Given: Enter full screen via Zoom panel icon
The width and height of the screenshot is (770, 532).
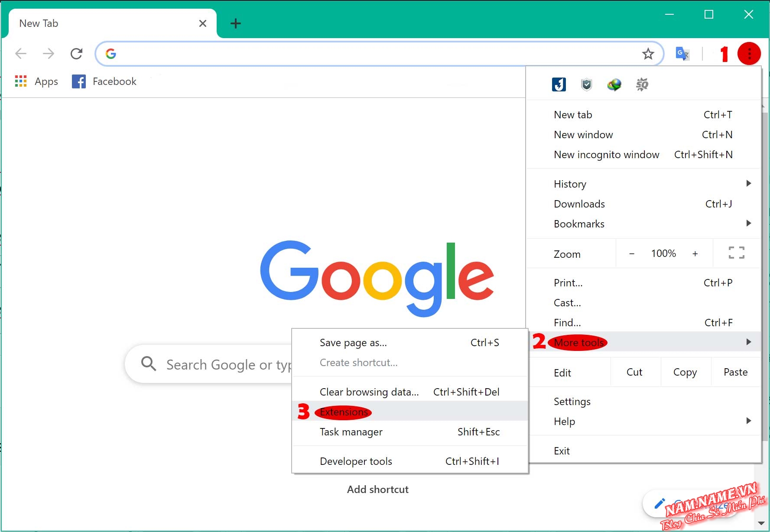Looking at the screenshot, I should (736, 253).
